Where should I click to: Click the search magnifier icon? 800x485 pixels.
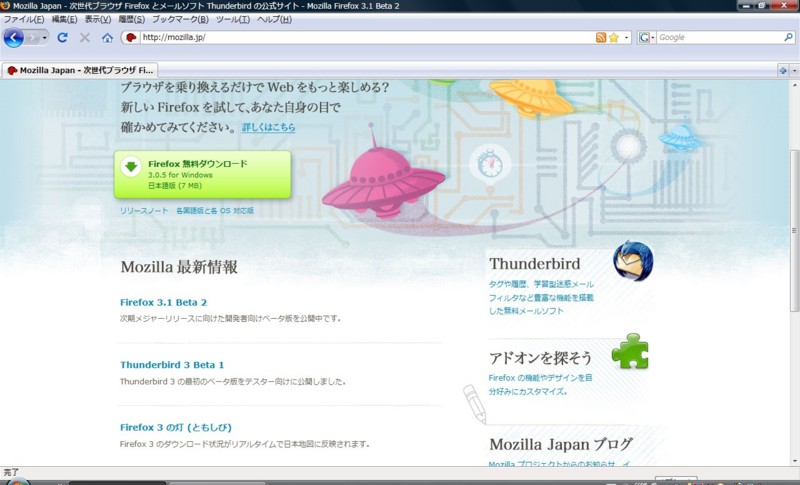click(788, 37)
